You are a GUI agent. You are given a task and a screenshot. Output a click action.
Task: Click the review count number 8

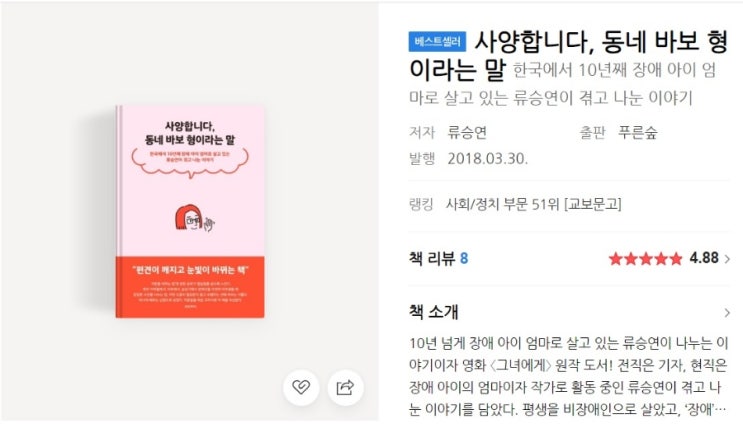point(464,258)
